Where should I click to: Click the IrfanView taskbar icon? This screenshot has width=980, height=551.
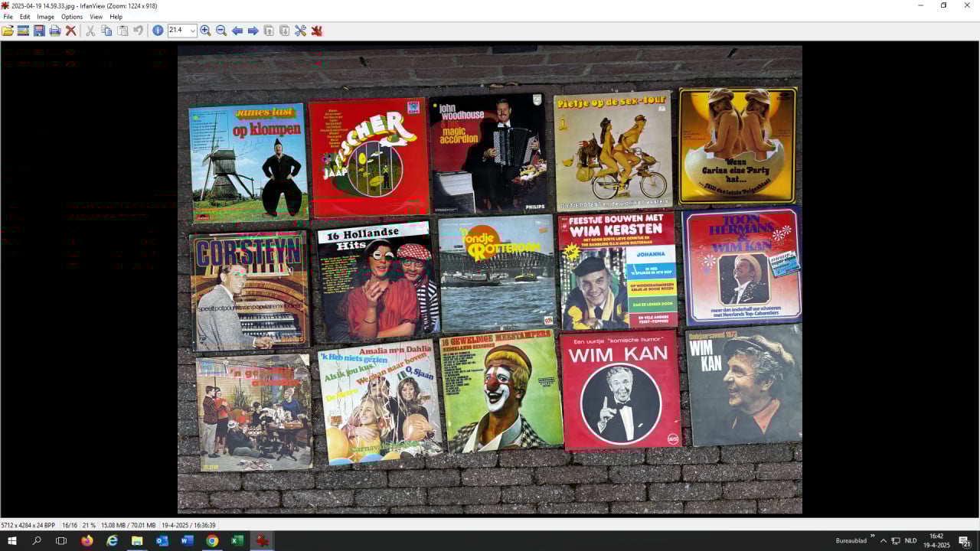(262, 540)
